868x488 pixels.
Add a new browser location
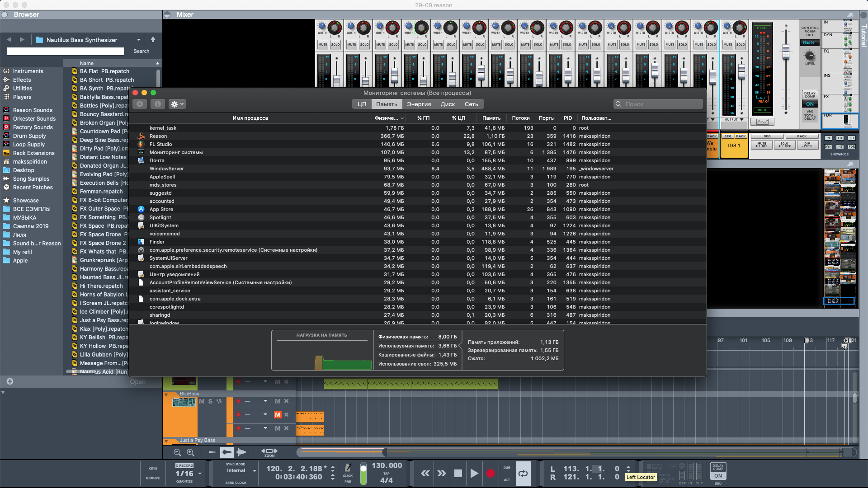click(9, 381)
